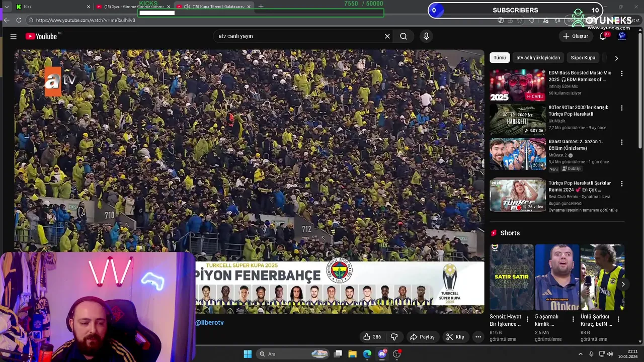This screenshot has width=644, height=362.
Task: Open the YouTube hamburger guide menu
Action: point(14,36)
